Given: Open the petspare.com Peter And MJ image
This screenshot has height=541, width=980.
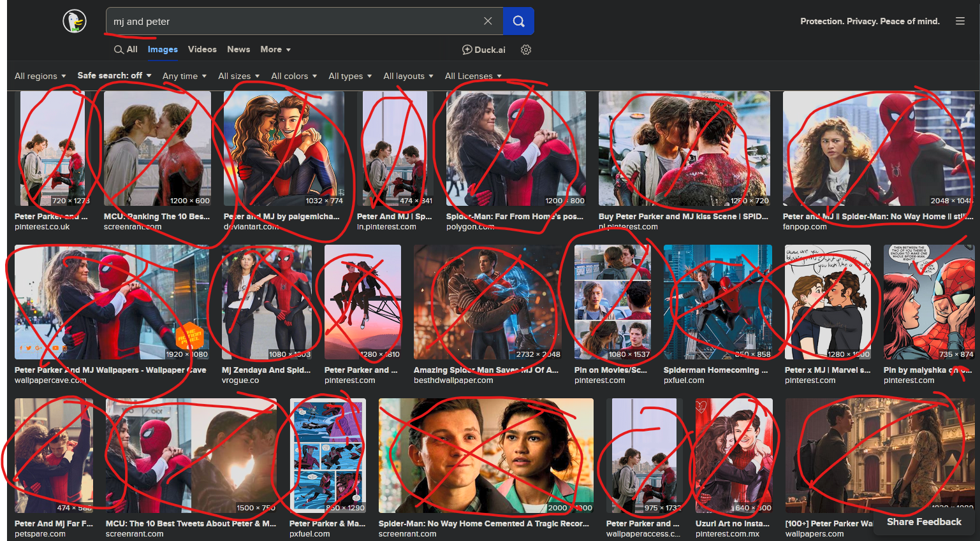Looking at the screenshot, I should pos(54,456).
